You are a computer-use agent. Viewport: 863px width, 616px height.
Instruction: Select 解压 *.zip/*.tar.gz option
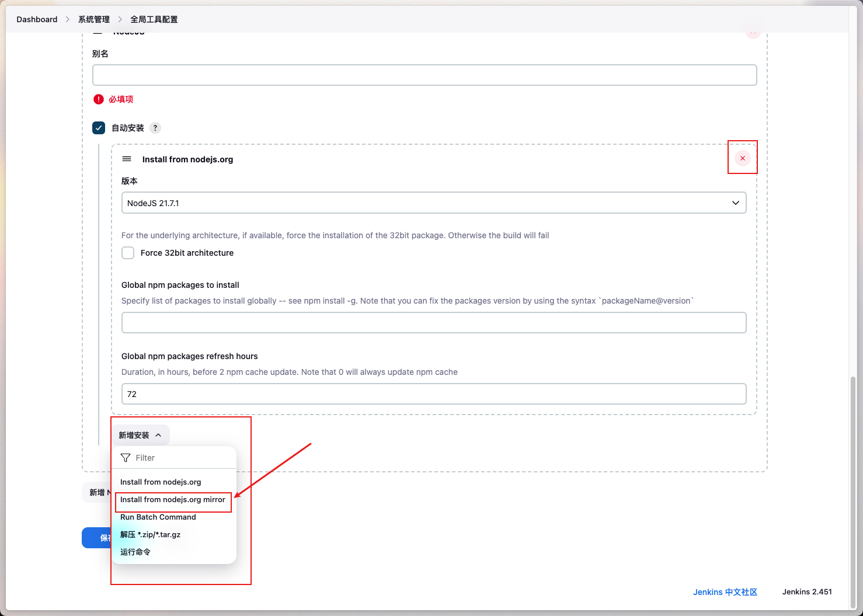pos(151,535)
